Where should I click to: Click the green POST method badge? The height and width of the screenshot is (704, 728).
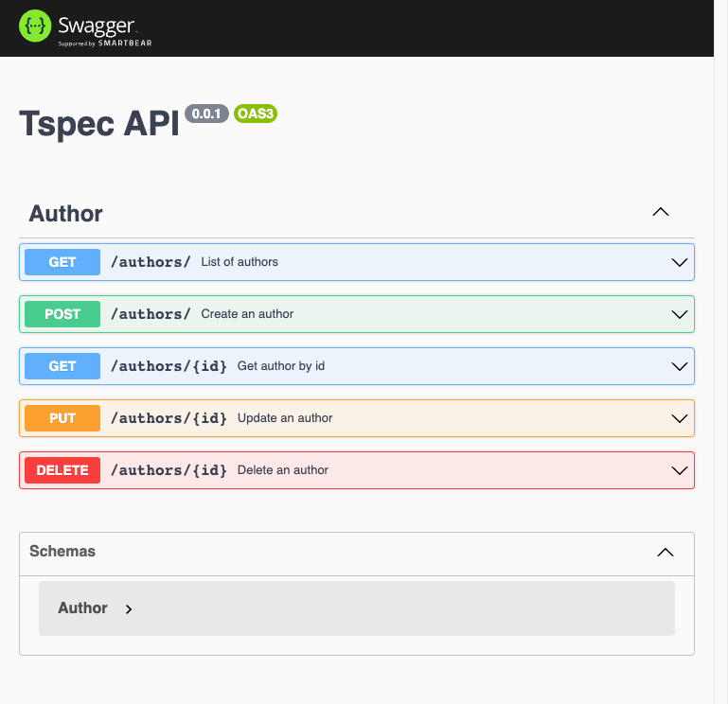coord(62,314)
